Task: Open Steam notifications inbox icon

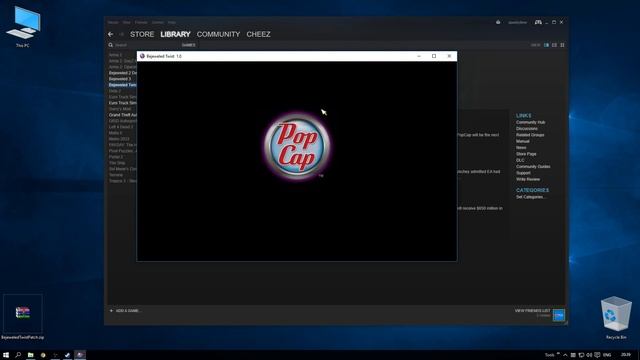Action: click(498, 22)
